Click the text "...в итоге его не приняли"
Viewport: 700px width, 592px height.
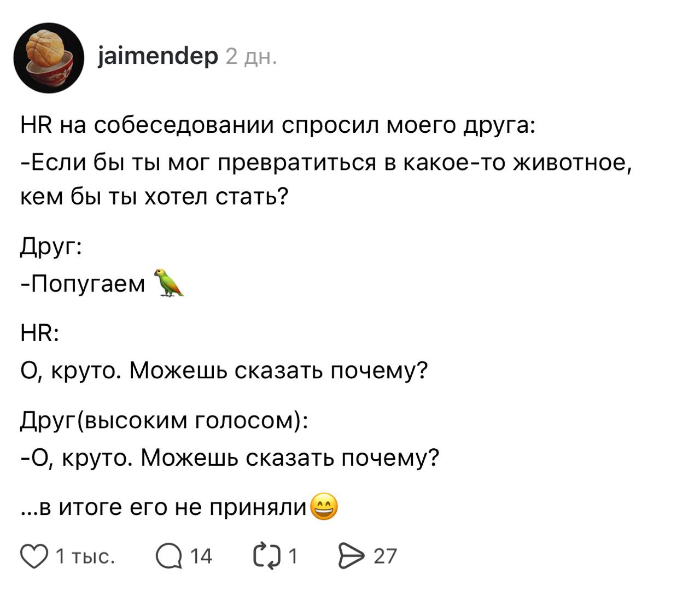(164, 507)
